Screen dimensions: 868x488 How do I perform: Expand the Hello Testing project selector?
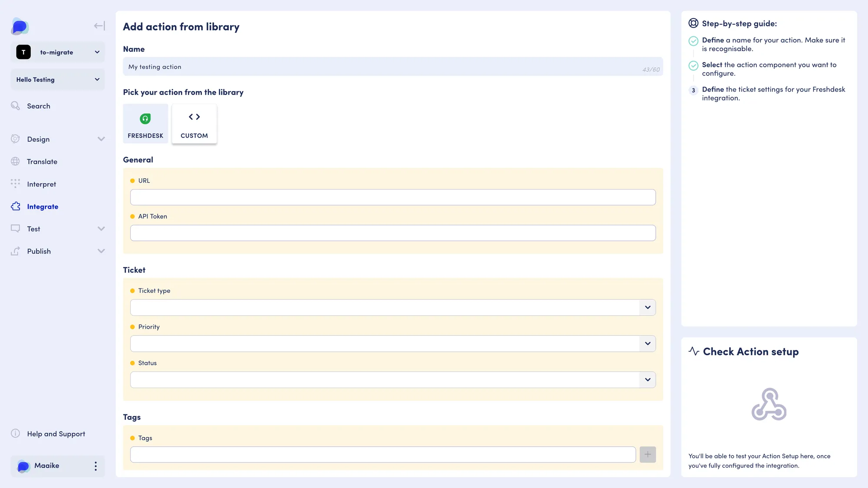tap(58, 79)
